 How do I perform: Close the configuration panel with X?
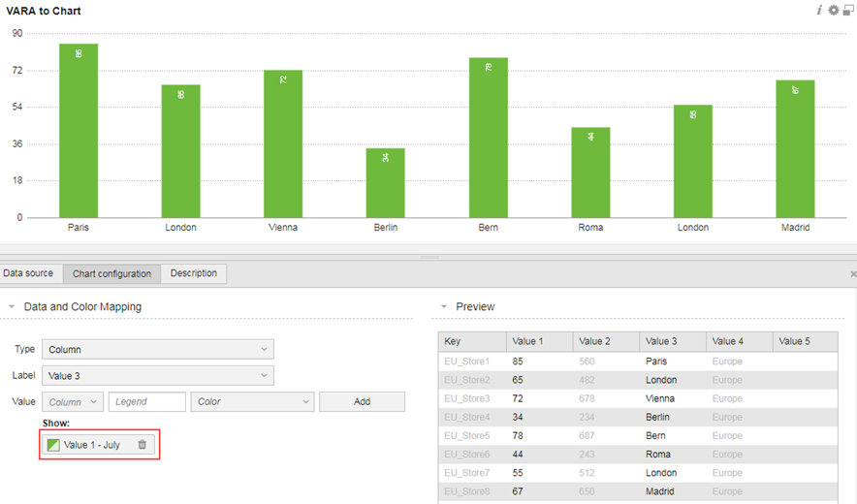852,274
